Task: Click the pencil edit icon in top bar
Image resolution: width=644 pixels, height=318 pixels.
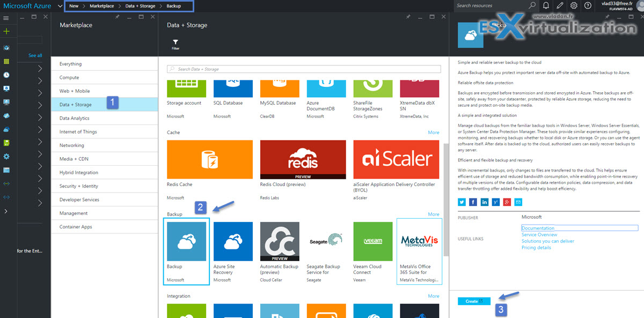Action: click(560, 5)
